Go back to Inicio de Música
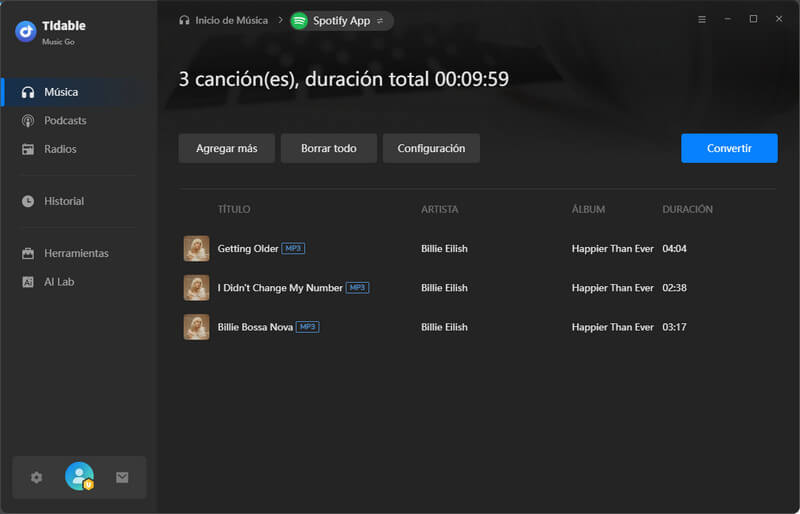This screenshot has height=514, width=800. (223, 20)
